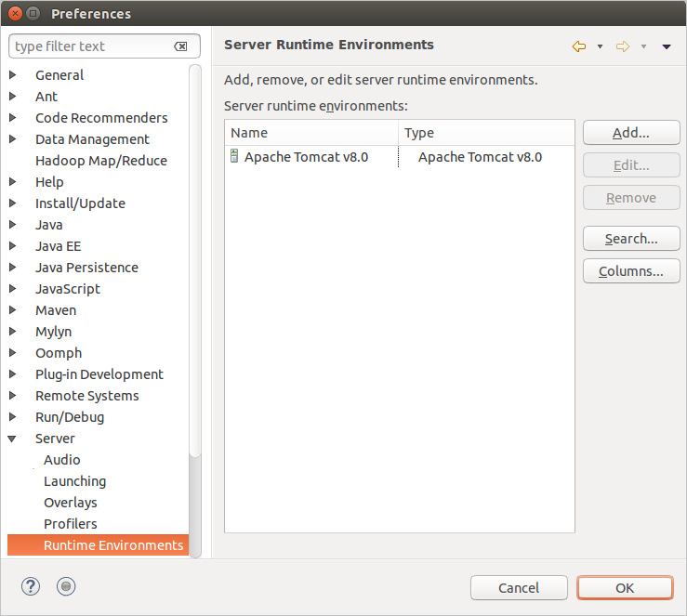Confirm with the OK button
The image size is (687, 616).
tap(625, 587)
